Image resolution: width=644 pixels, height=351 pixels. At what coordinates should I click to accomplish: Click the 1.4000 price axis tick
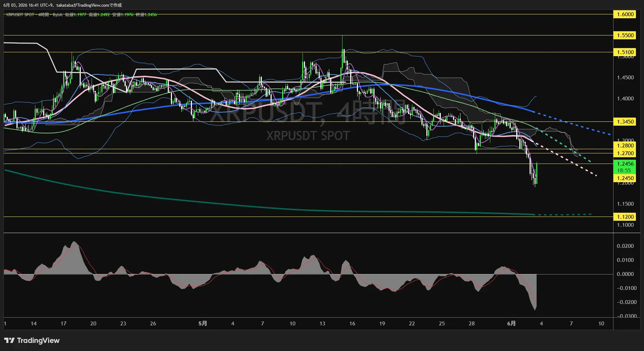[625, 99]
